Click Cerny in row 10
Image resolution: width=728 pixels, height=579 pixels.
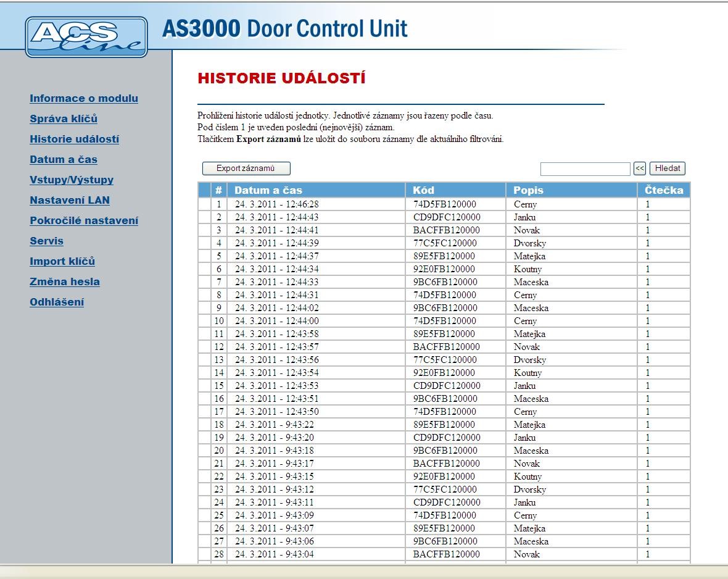pyautogui.click(x=525, y=320)
